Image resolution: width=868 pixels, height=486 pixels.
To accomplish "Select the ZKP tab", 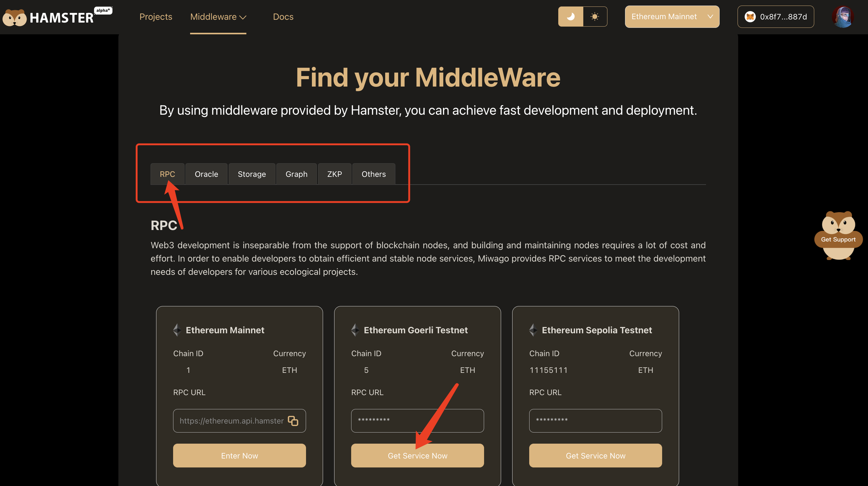I will click(334, 174).
